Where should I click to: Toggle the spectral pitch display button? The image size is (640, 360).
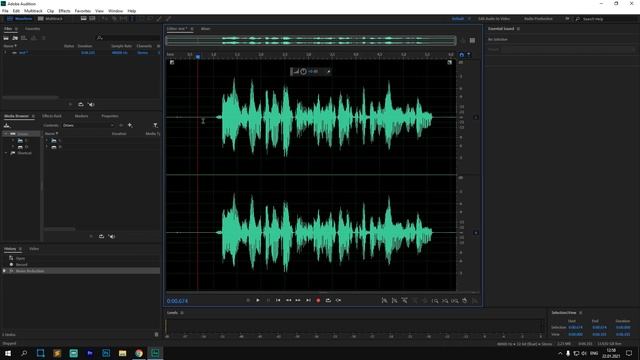[93, 19]
